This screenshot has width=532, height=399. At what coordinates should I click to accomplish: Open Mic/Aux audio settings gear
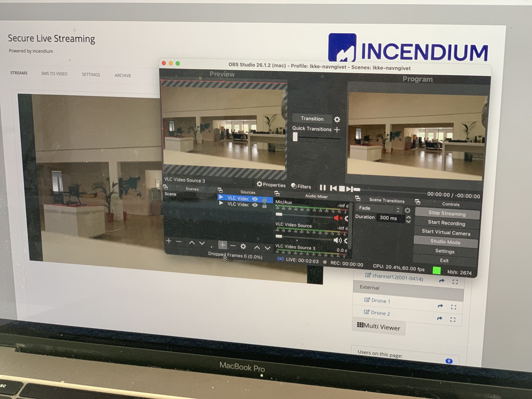[346, 218]
